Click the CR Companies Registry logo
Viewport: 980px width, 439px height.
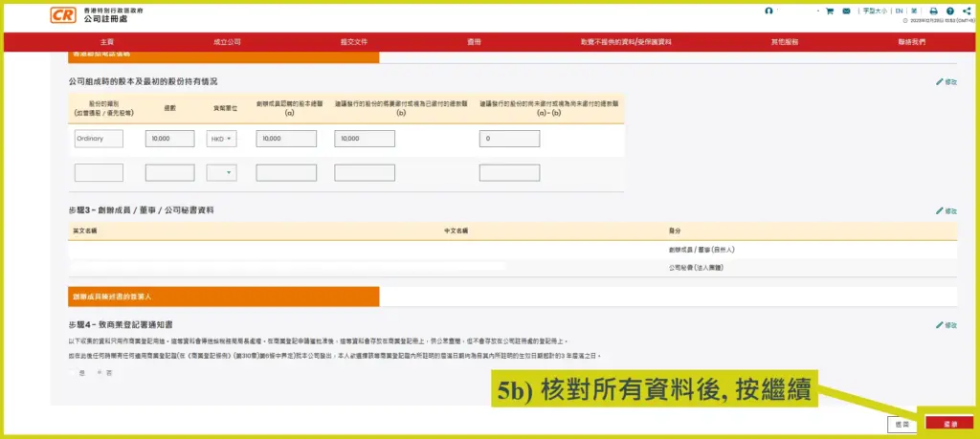click(x=64, y=14)
